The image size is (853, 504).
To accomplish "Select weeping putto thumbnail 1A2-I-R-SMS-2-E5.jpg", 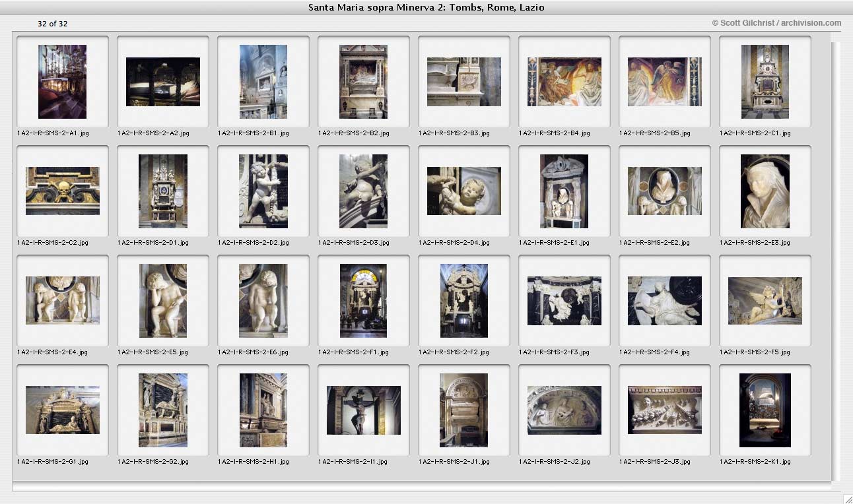I will (163, 301).
